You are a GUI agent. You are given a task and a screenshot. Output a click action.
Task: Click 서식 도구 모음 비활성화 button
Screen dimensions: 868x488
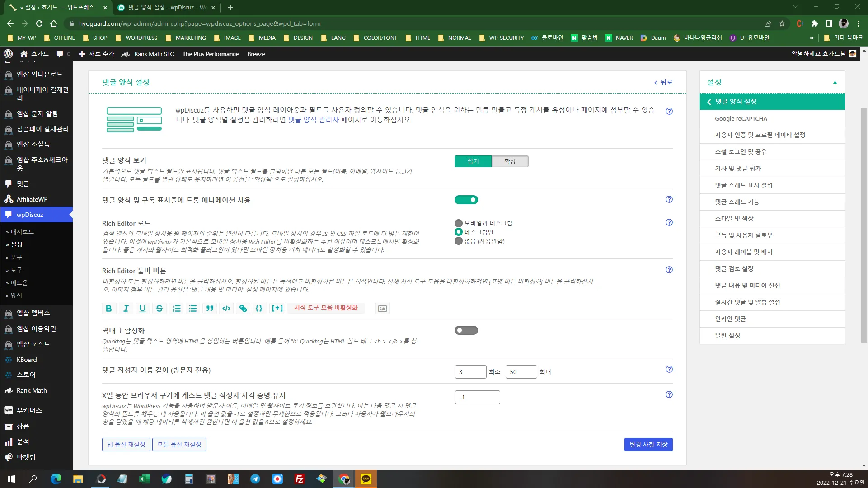(x=326, y=308)
